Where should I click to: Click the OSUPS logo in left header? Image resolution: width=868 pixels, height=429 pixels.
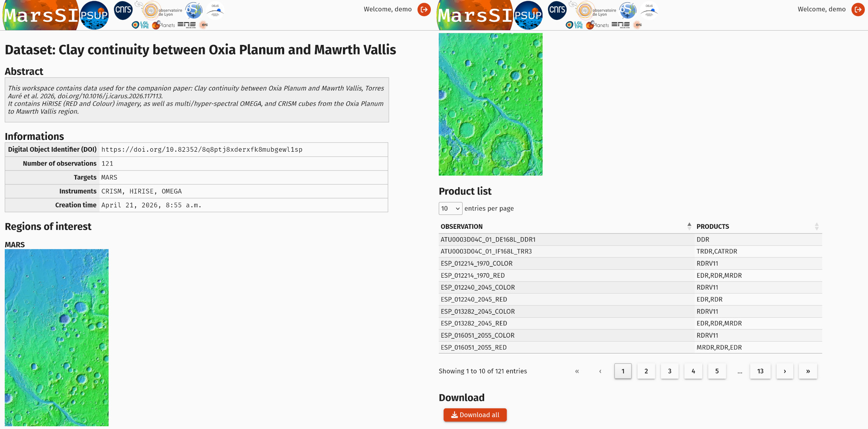point(194,10)
